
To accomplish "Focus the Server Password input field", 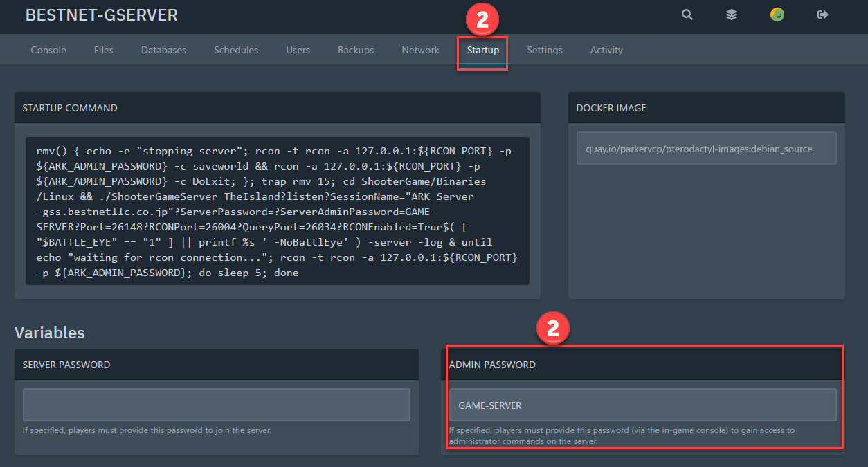I will point(217,405).
